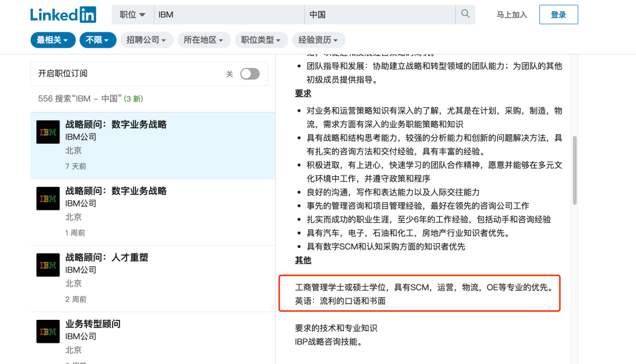Click the search magnifier icon
Screen dimensions: 636x364
tap(465, 14)
